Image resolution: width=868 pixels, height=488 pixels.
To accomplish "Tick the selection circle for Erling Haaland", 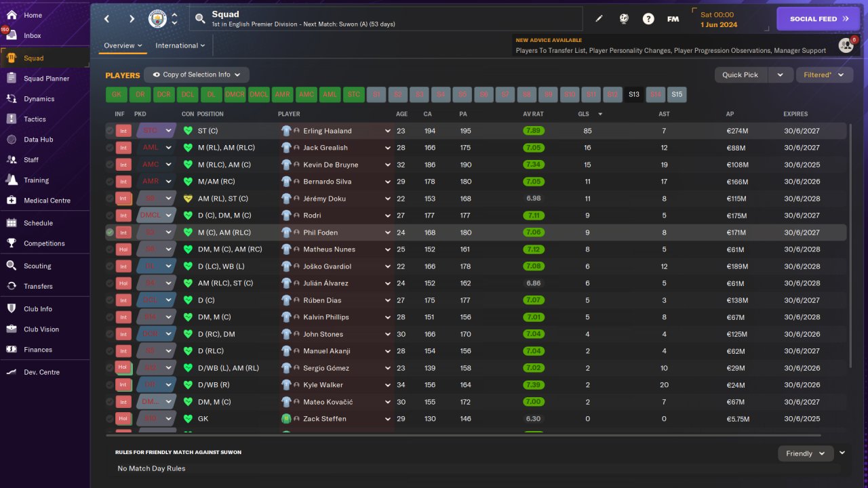I will 110,131.
